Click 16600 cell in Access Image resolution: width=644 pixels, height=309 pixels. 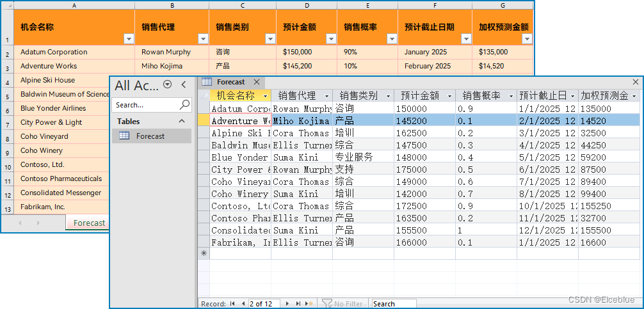click(609, 242)
